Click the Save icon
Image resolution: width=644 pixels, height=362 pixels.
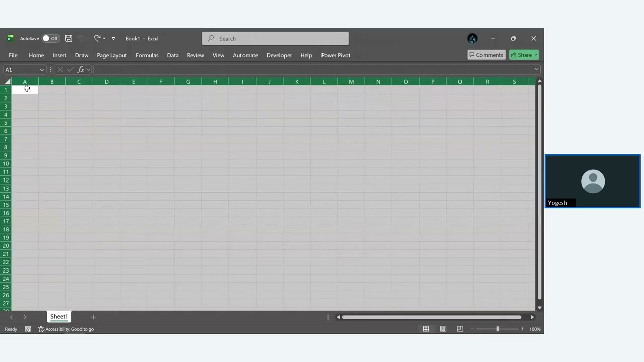point(69,38)
